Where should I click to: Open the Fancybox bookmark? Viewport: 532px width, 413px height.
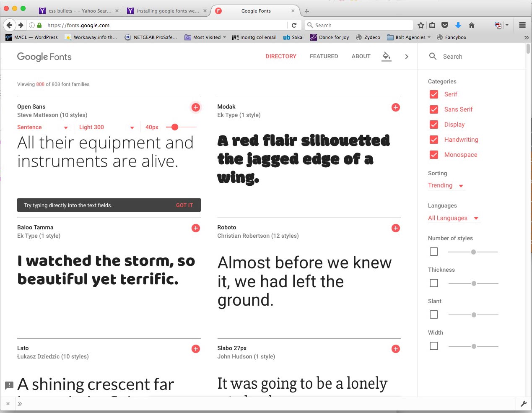452,37
